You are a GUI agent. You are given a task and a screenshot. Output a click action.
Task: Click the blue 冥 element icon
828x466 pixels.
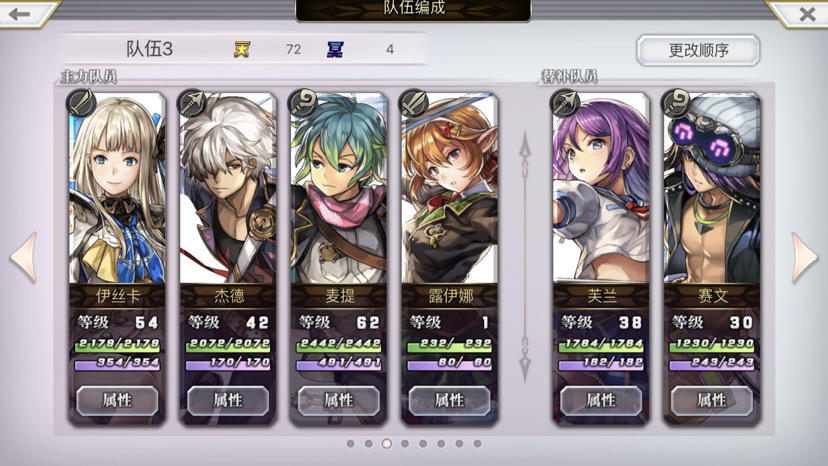[335, 49]
